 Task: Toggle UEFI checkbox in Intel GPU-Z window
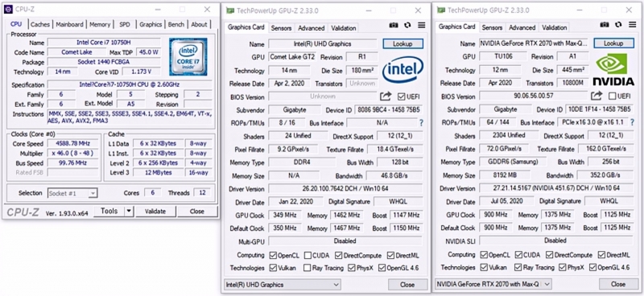pyautogui.click(x=401, y=97)
